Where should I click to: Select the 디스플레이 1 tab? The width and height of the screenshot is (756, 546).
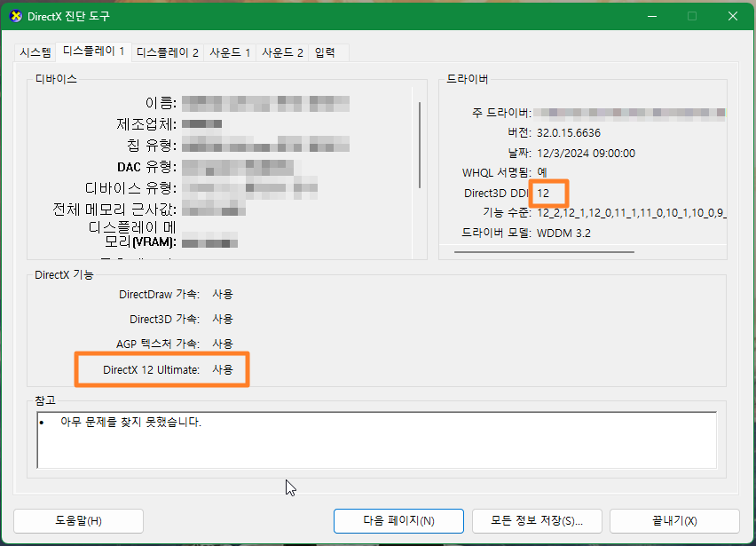tap(93, 51)
